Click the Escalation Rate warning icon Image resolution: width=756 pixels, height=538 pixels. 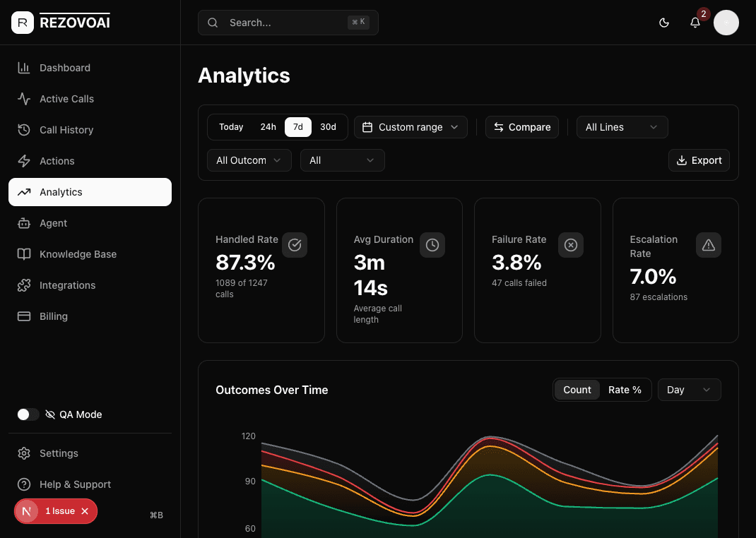[709, 245]
